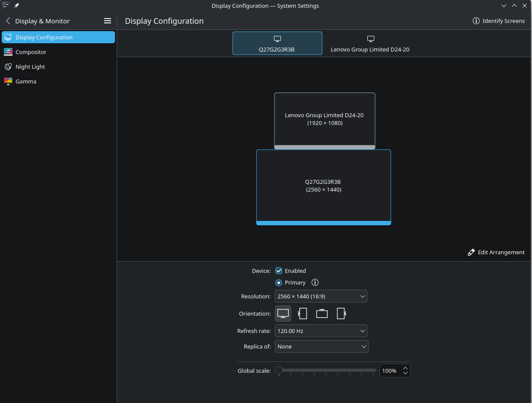Viewport: 532px width, 403px height.
Task: Increase Global scale with spinbox up arrow
Action: 405,368
